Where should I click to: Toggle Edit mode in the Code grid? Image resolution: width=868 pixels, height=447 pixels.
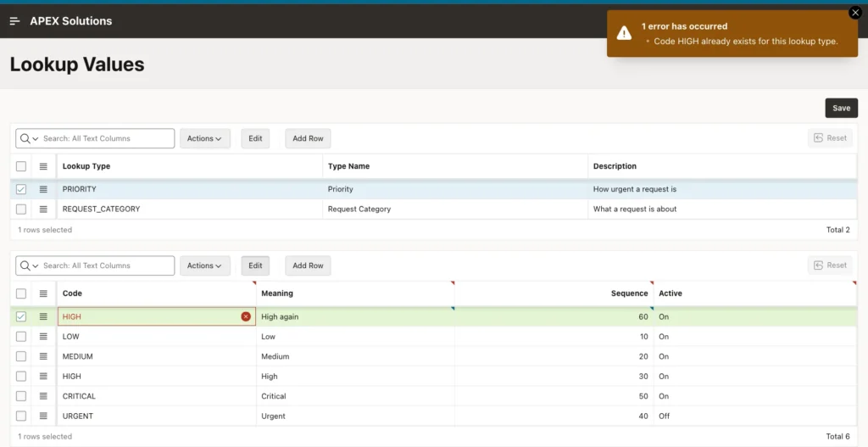(x=255, y=265)
